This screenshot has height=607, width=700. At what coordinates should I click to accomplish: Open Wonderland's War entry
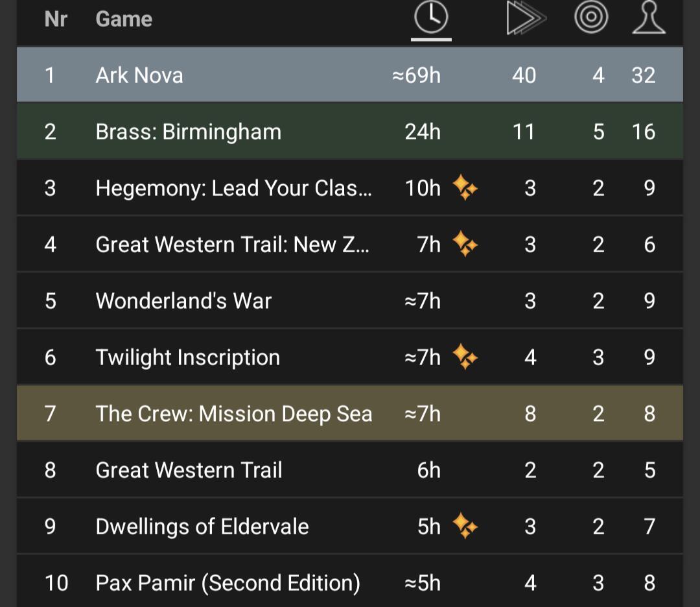pos(183,301)
